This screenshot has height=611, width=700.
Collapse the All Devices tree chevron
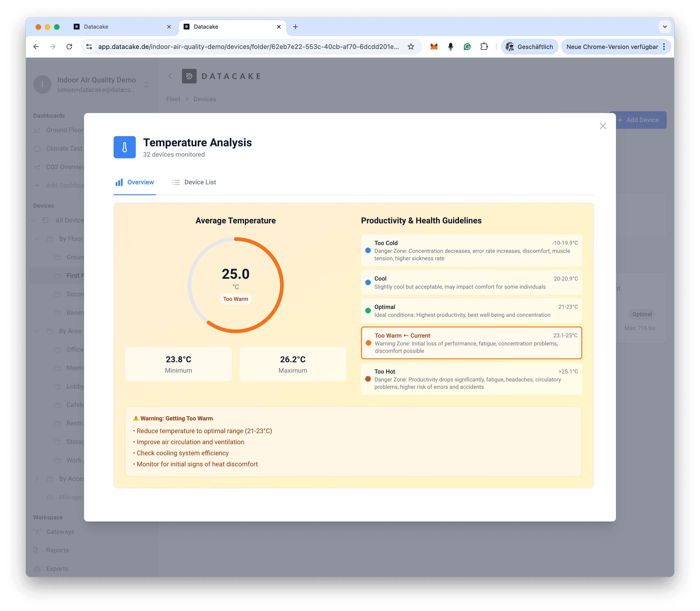(x=33, y=220)
